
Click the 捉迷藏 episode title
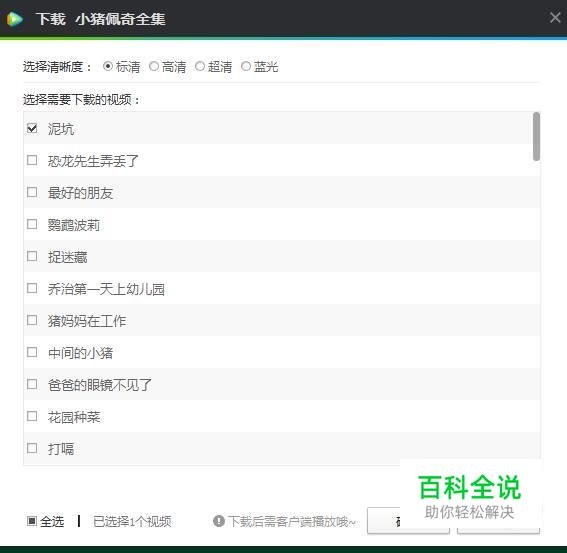coord(67,257)
